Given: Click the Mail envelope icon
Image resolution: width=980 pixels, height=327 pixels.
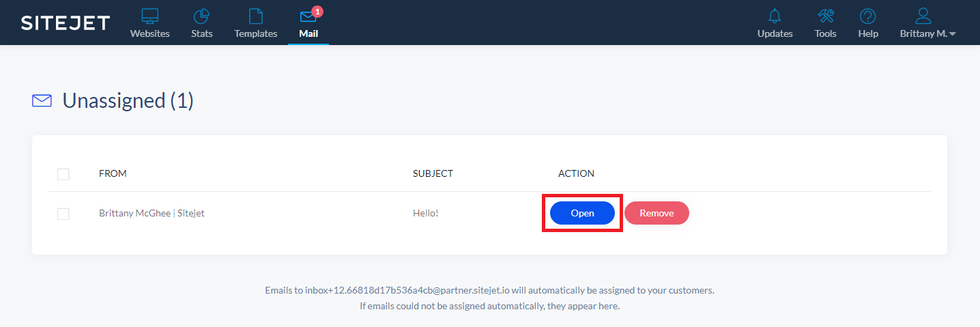Looking at the screenshot, I should tap(308, 16).
